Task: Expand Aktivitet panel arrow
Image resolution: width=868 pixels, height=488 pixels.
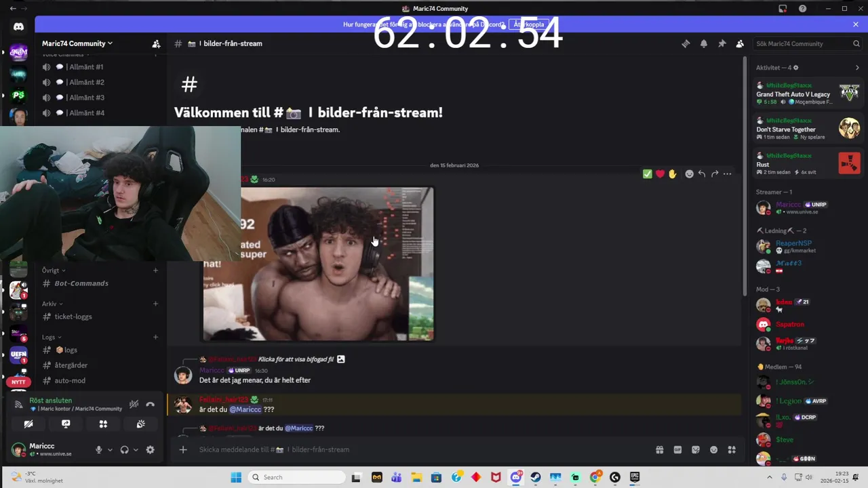Action: pos(857,68)
